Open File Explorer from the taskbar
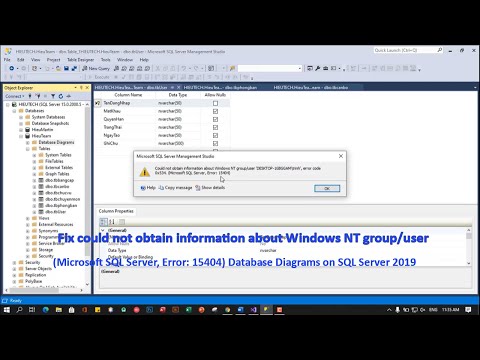Image resolution: width=480 pixels, height=360 pixels. coord(59,310)
